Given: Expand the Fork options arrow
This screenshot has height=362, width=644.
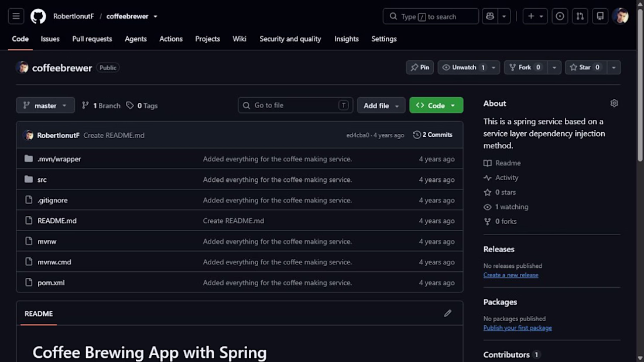Looking at the screenshot, I should 554,67.
